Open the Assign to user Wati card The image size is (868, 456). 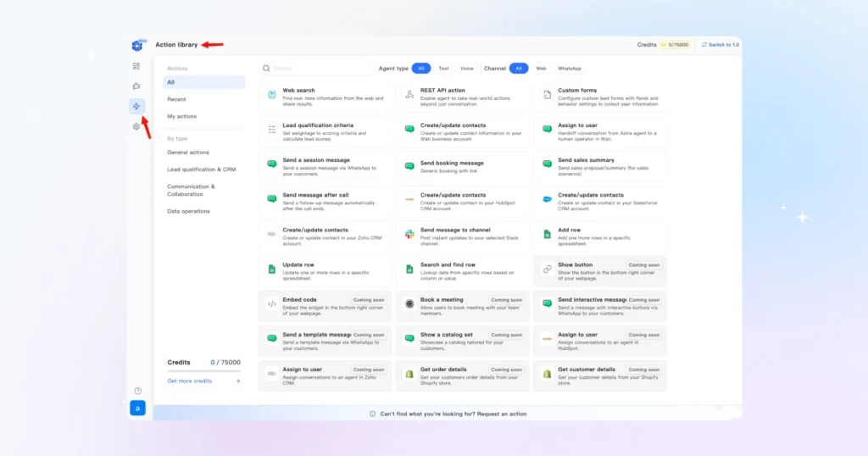tap(600, 131)
